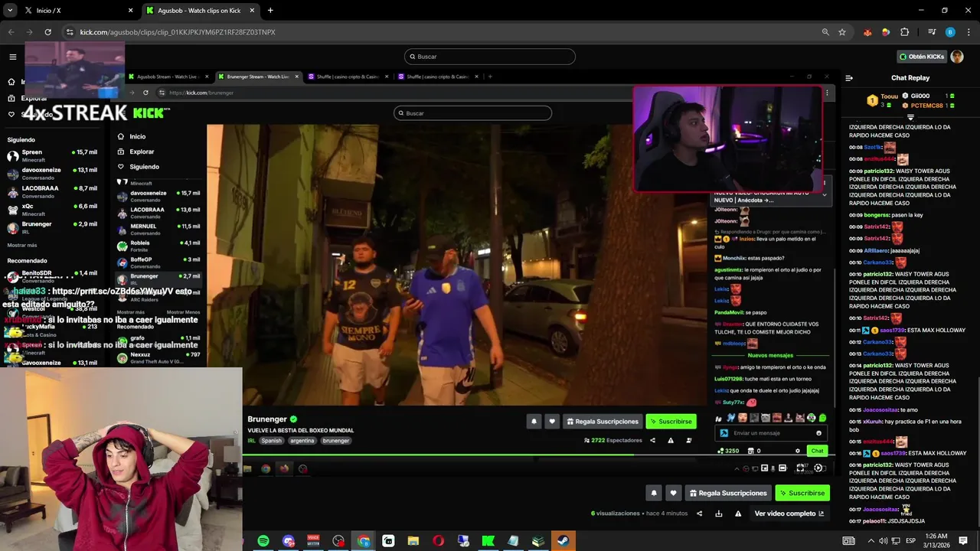Click the Kick Buscar search field

490,57
